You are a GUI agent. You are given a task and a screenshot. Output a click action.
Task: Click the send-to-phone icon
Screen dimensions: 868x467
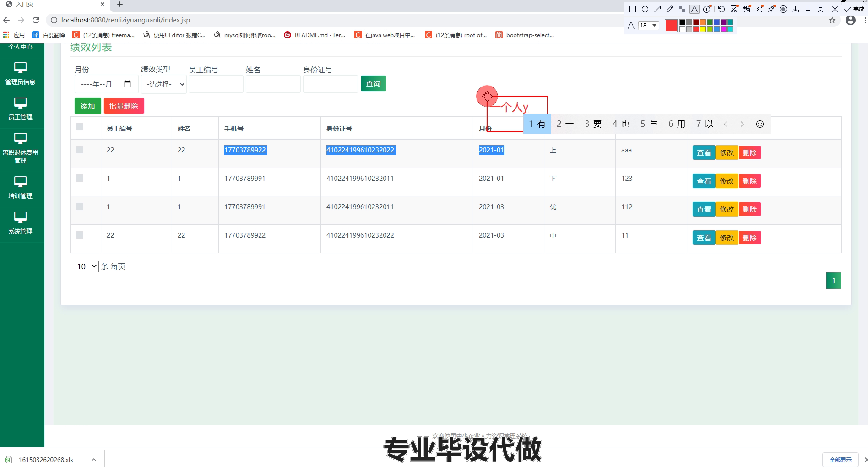coord(808,9)
